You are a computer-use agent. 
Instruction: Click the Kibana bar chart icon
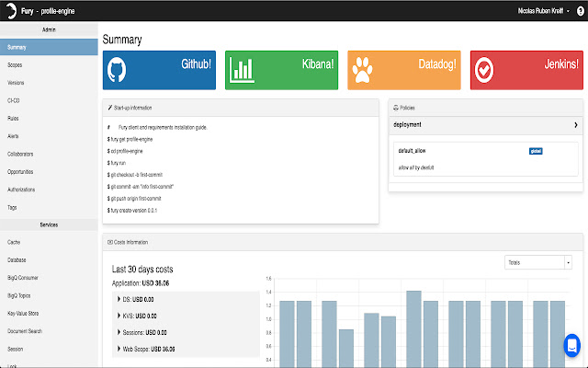click(242, 70)
